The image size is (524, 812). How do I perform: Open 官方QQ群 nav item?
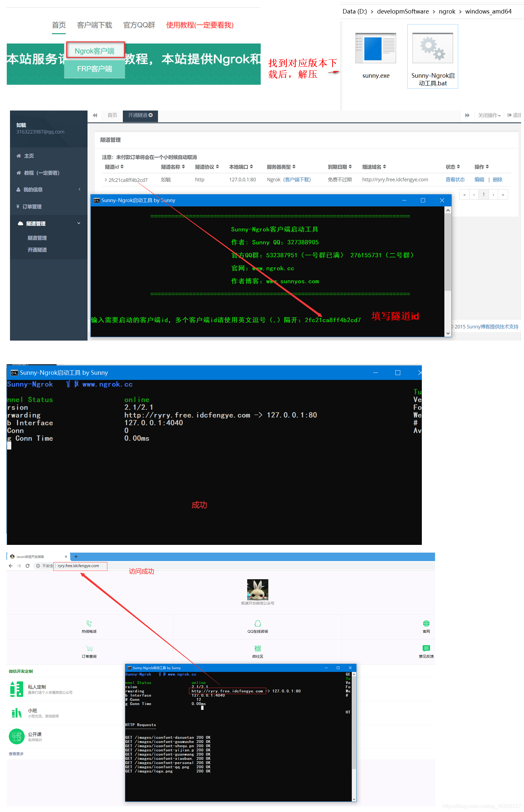click(x=139, y=25)
